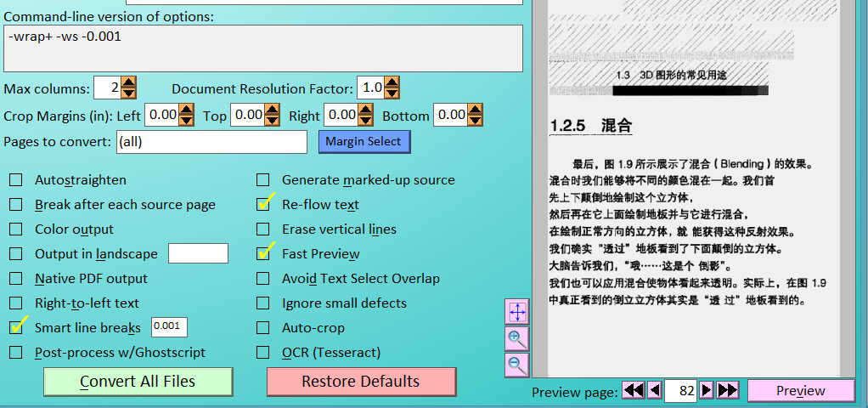The width and height of the screenshot is (868, 408).
Task: Decrease Bottom crop margin
Action: [475, 121]
